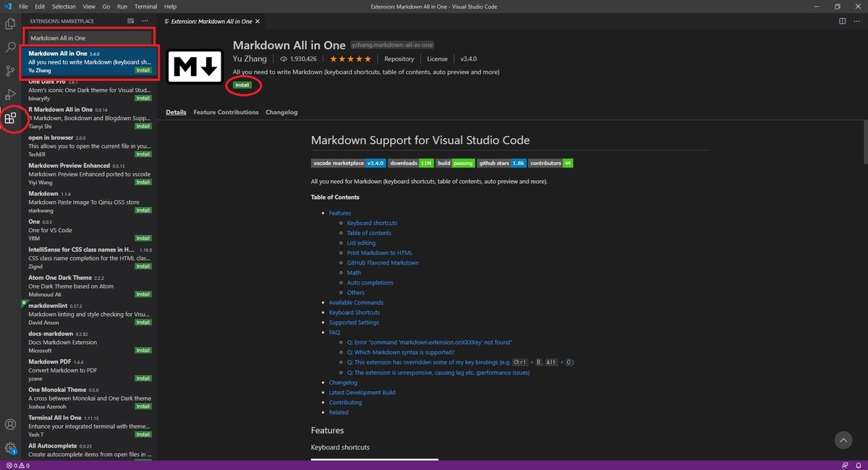Select the docs-markdown extension row
Image resolution: width=868 pixels, height=470 pixels.
[89, 342]
